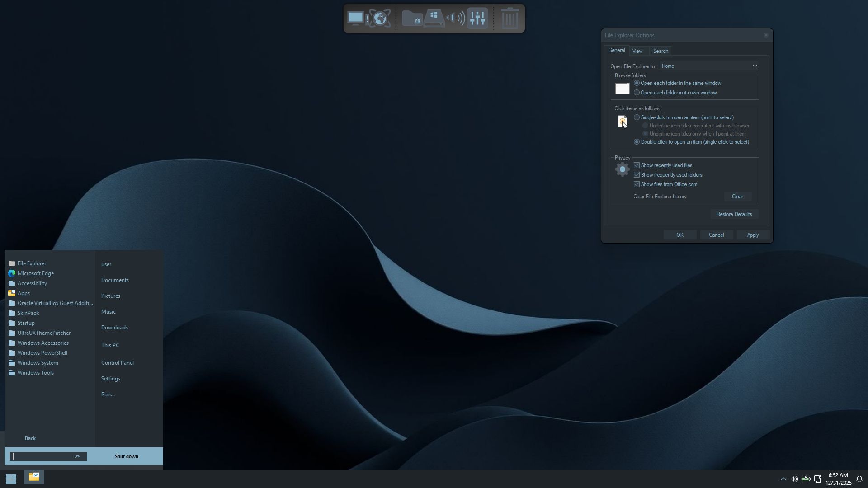This screenshot has width=868, height=488.
Task: Click the Windows Start button
Action: (x=11, y=479)
